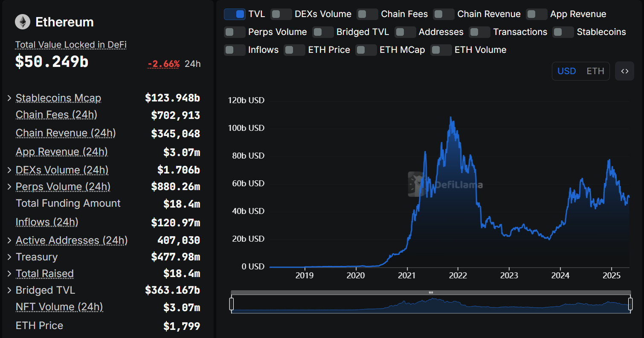The height and width of the screenshot is (338, 644).
Task: Click the top drag grip of range bar
Action: coord(431,293)
